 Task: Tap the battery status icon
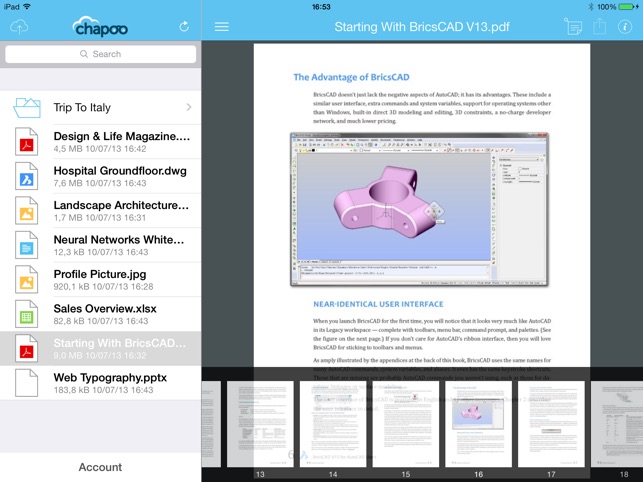(x=628, y=7)
